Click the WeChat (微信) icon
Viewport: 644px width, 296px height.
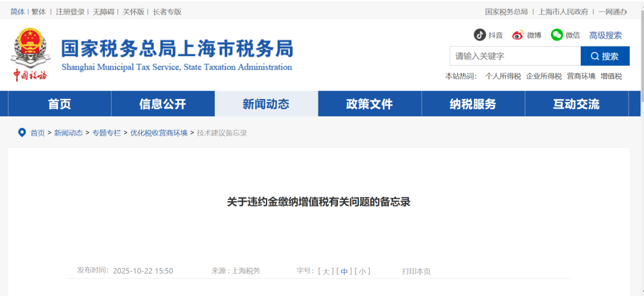coord(557,35)
